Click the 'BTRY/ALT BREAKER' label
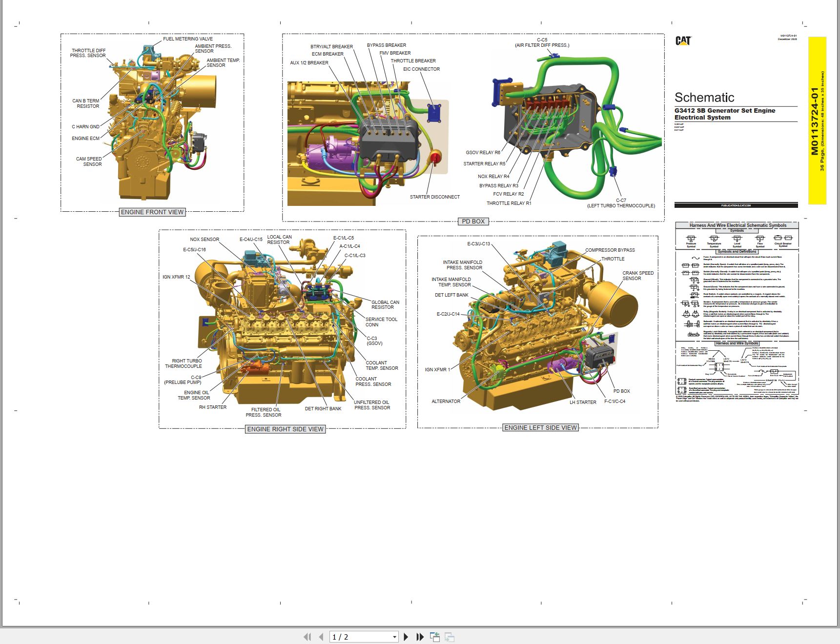The image size is (840, 644). pyautogui.click(x=331, y=47)
